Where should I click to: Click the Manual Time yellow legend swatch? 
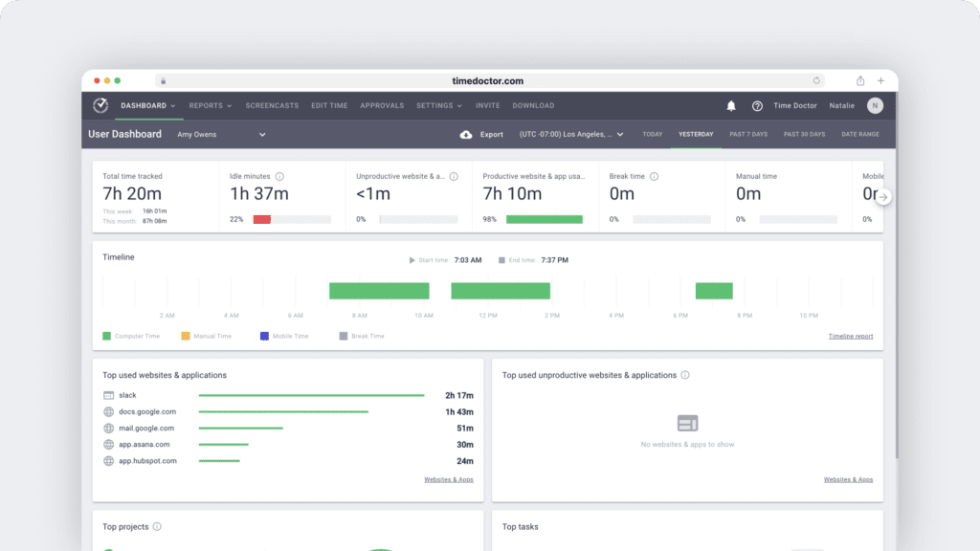186,335
